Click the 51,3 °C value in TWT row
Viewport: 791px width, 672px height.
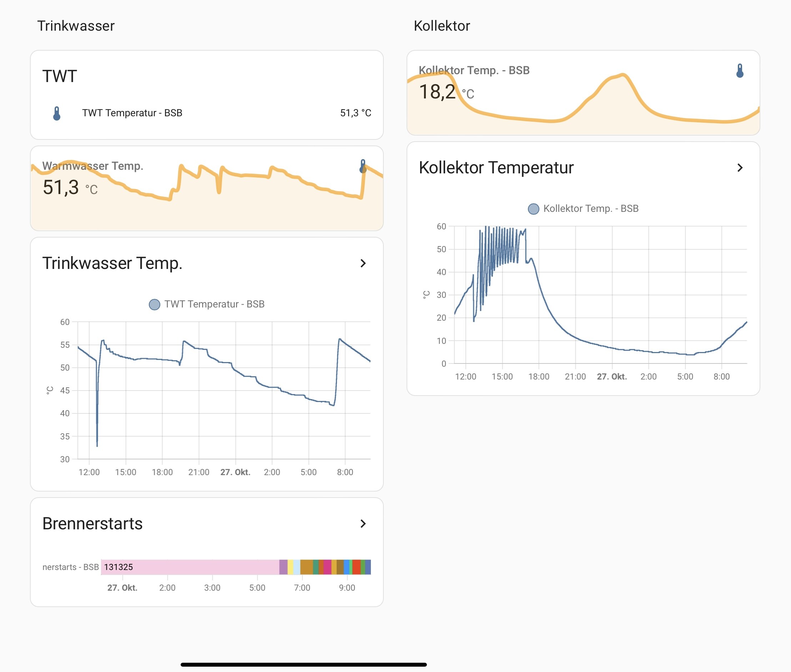click(356, 113)
